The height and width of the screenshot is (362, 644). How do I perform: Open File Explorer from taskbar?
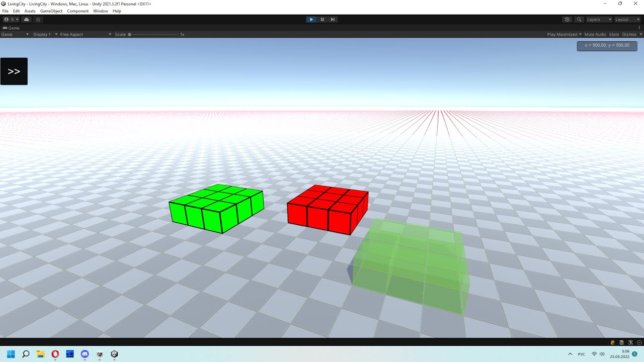click(40, 354)
